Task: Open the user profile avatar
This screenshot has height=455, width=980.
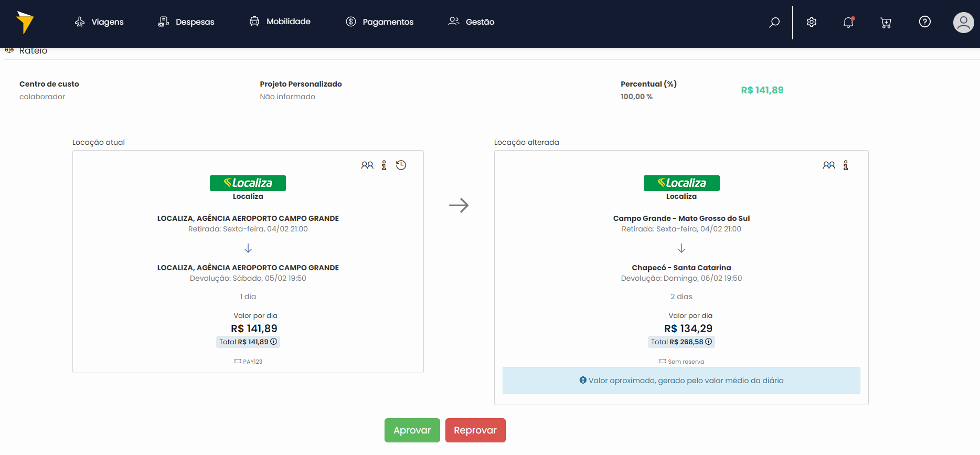Action: coord(964,23)
